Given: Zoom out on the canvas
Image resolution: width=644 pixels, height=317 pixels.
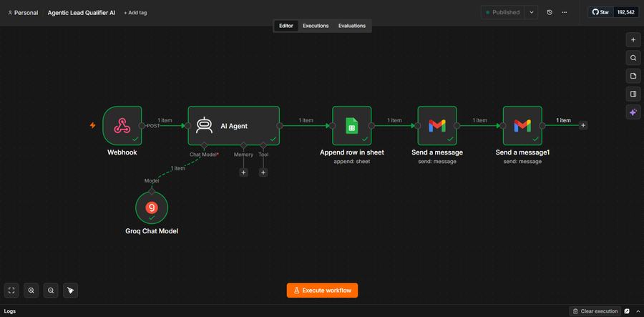Looking at the screenshot, I should [x=51, y=291].
